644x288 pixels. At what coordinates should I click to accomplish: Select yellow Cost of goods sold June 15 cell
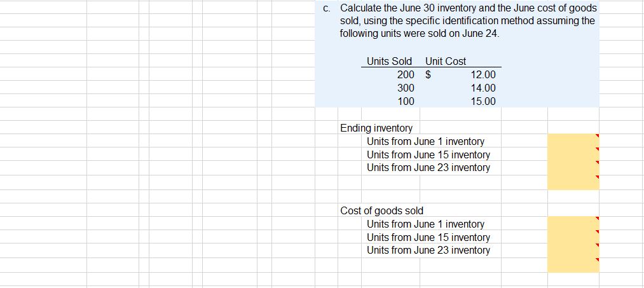573,237
